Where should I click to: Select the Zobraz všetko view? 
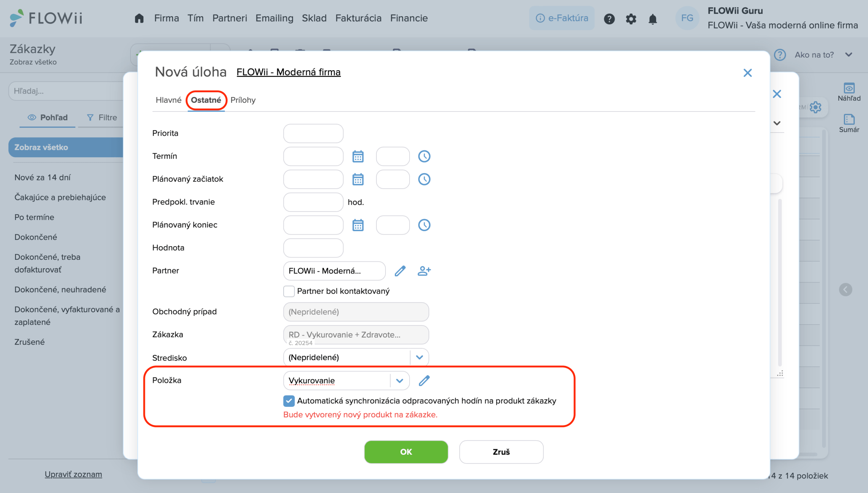point(66,147)
